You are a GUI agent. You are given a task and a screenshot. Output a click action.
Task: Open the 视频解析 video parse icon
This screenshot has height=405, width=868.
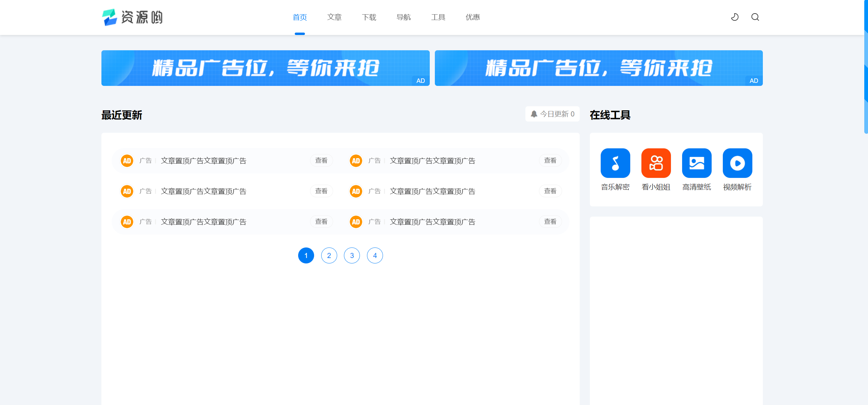737,163
